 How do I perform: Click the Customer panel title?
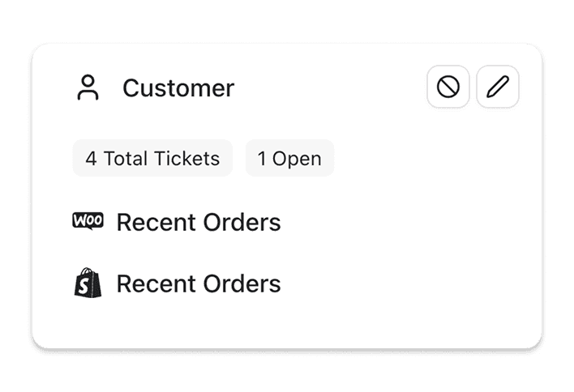point(178,87)
